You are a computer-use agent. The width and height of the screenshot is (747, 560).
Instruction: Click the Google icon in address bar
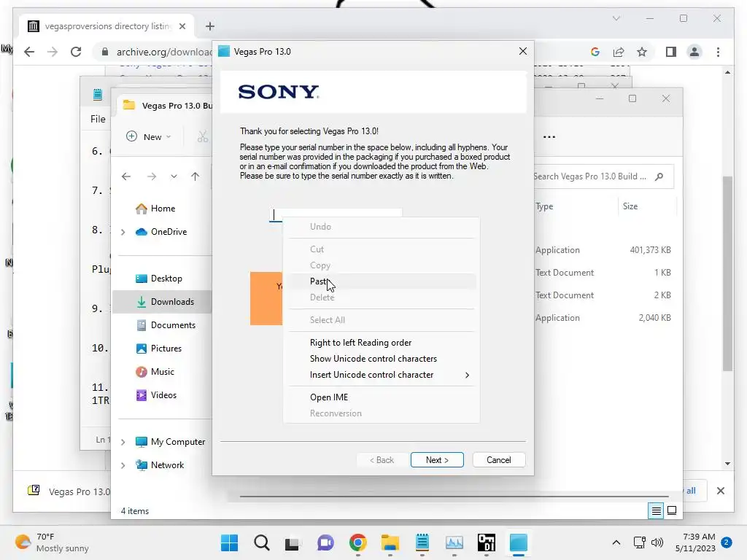(595, 52)
